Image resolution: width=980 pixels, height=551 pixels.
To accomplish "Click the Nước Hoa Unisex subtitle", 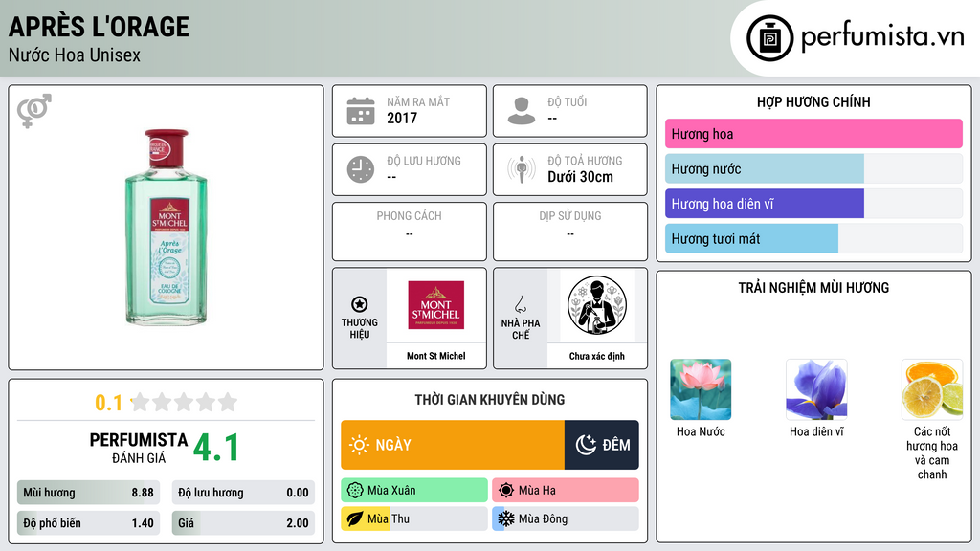I will tap(75, 55).
